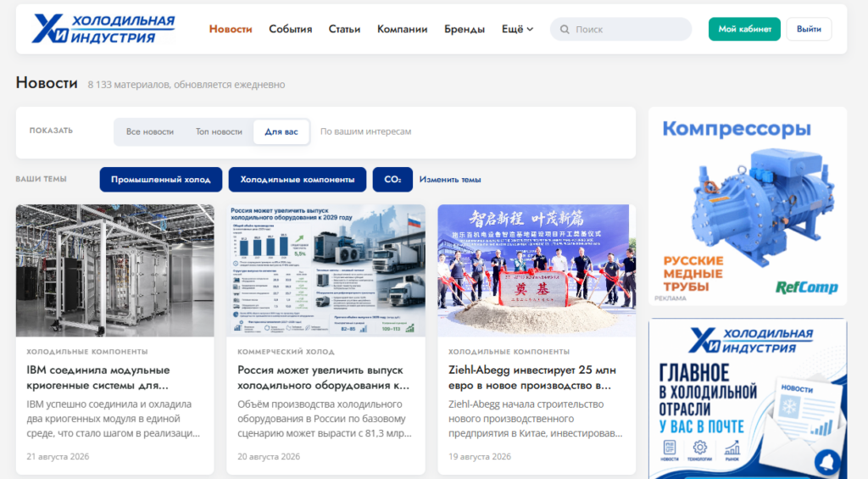Open the newsletter banner Главное в холодильной отрасли
Viewport: 868px width, 479px height.
click(748, 398)
